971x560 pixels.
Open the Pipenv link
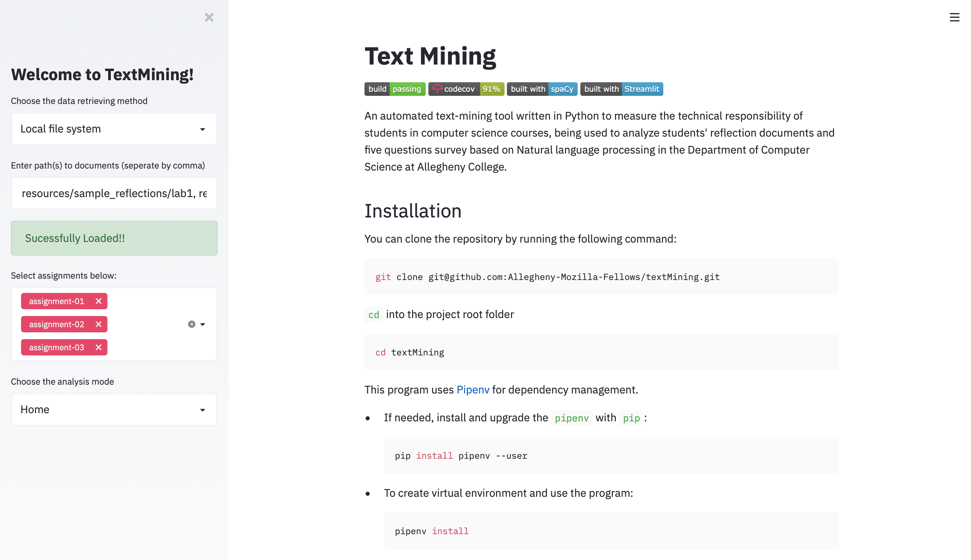click(473, 390)
